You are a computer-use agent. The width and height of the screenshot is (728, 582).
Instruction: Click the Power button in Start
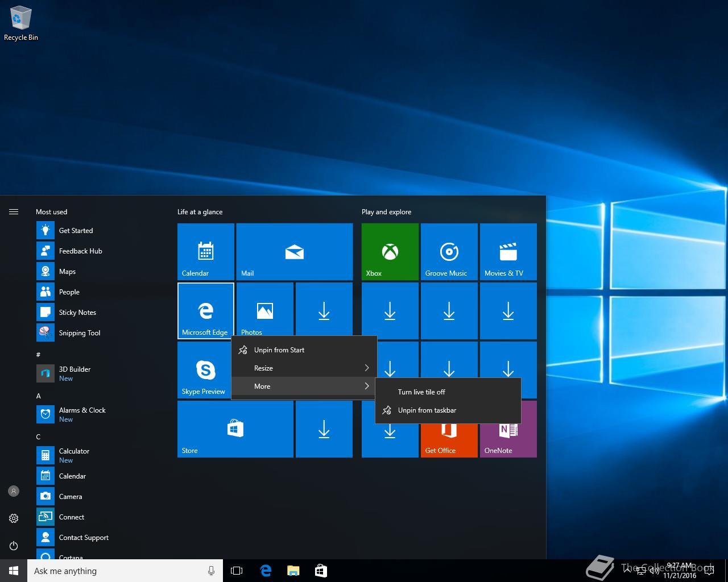pyautogui.click(x=14, y=546)
